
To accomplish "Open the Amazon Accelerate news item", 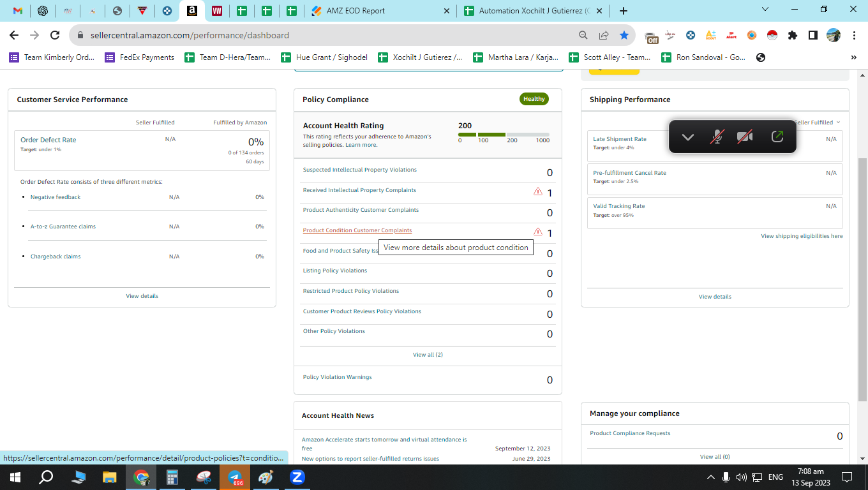I will pyautogui.click(x=384, y=444).
